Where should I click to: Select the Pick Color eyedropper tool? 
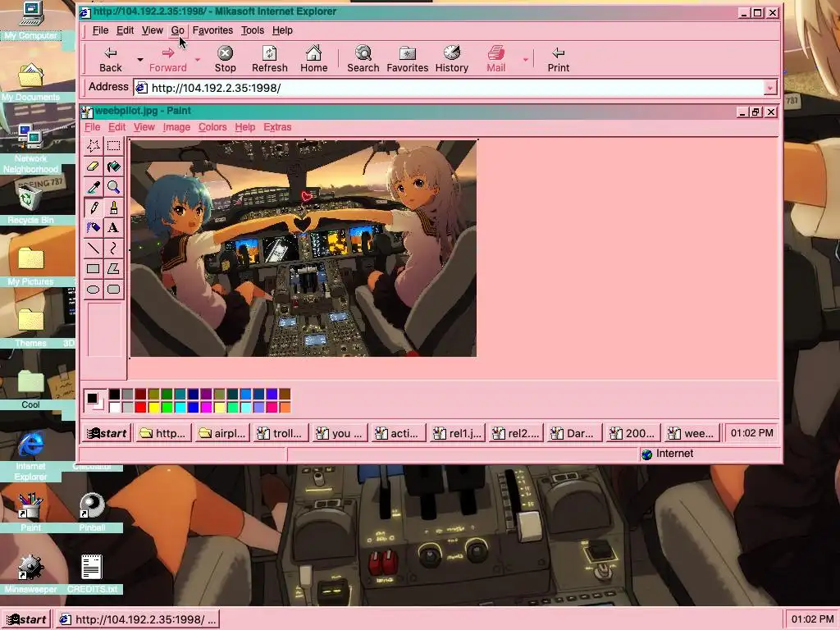pos(94,187)
